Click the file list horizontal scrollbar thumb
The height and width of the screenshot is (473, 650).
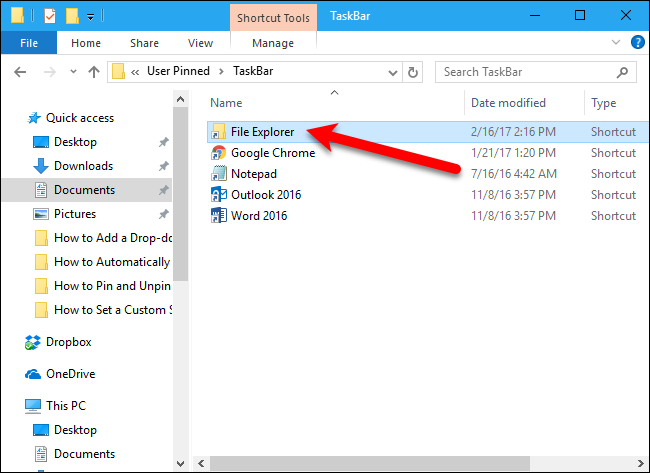(x=370, y=463)
